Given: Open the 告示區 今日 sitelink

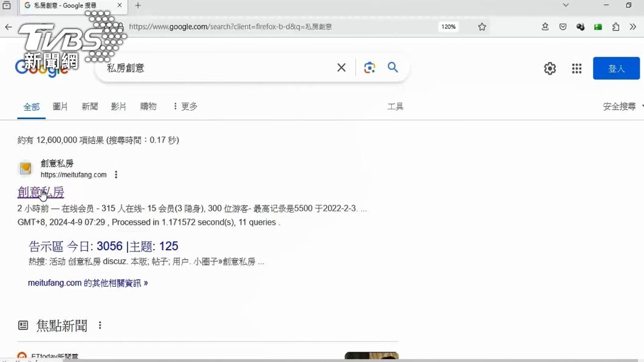Looking at the screenshot, I should coord(103,246).
